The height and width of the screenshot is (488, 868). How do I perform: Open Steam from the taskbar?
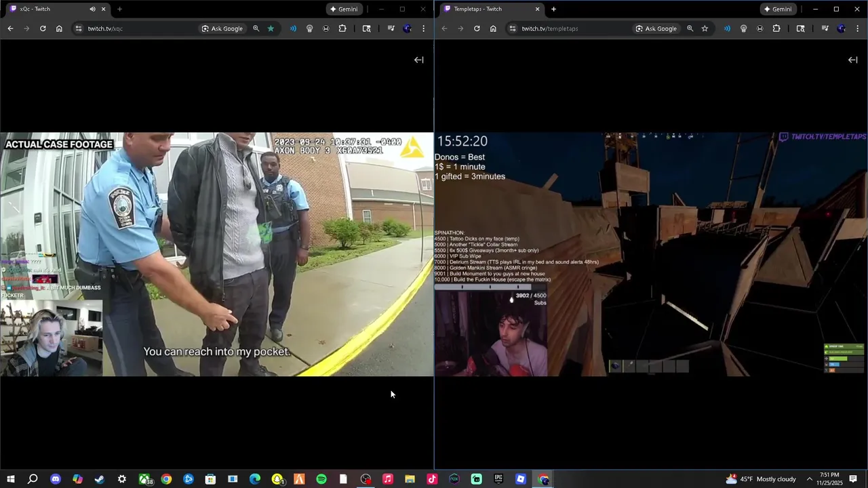pos(100,479)
